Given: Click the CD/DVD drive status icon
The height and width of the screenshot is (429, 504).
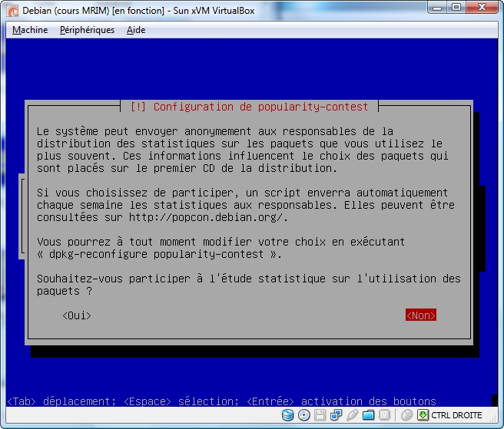Looking at the screenshot, I should pyautogui.click(x=303, y=415).
